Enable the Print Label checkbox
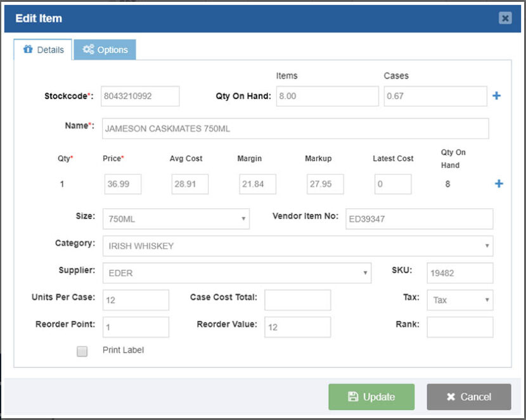526x420 pixels. point(82,350)
